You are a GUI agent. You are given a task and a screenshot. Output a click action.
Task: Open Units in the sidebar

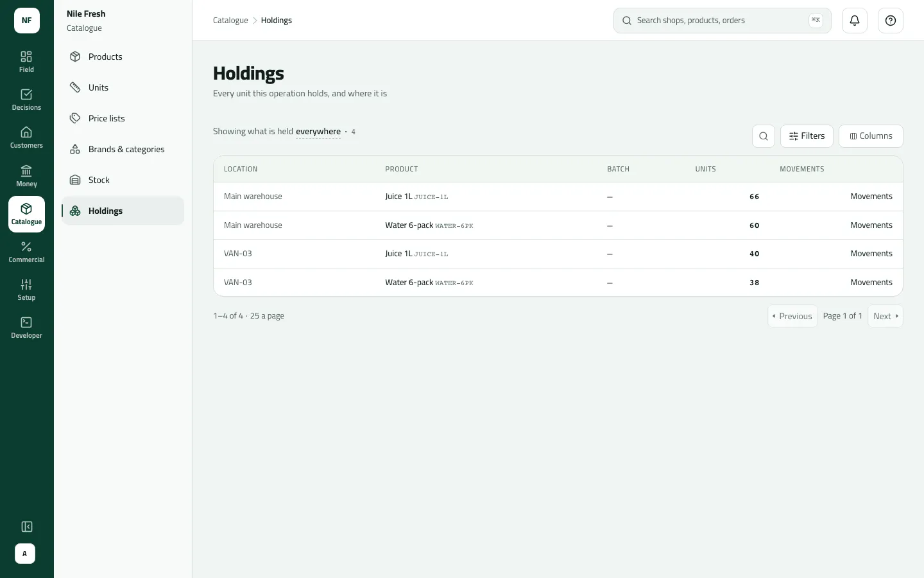pyautogui.click(x=123, y=87)
